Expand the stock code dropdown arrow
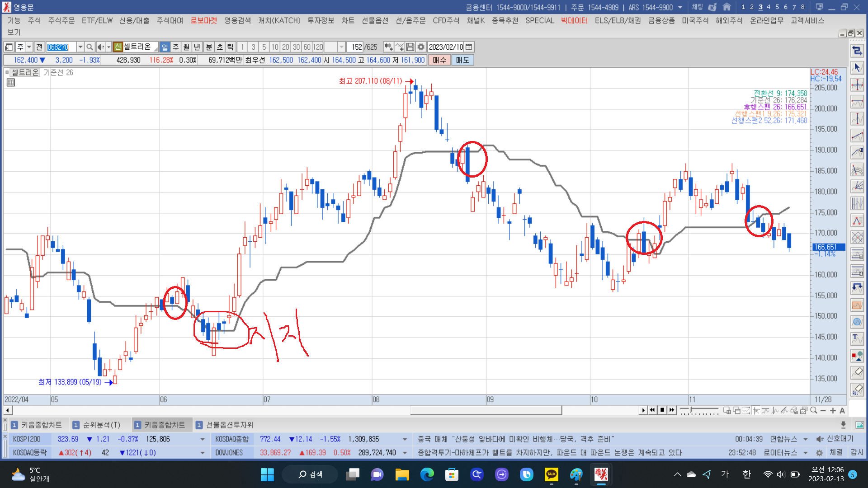Viewport: 868px width, 488px height. pyautogui.click(x=80, y=47)
